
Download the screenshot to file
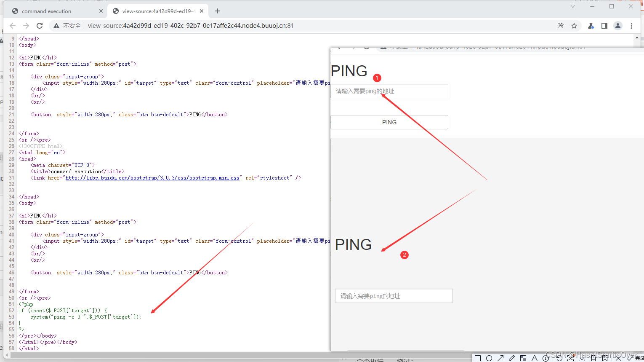pos(582,358)
